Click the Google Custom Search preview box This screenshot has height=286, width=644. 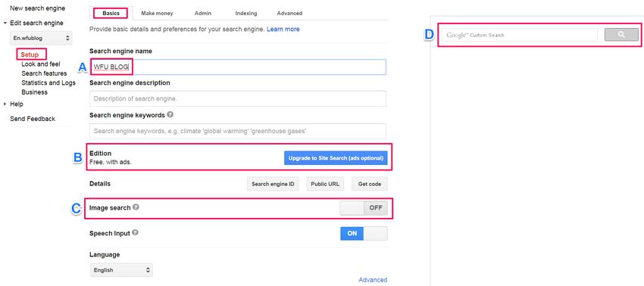coord(519,35)
